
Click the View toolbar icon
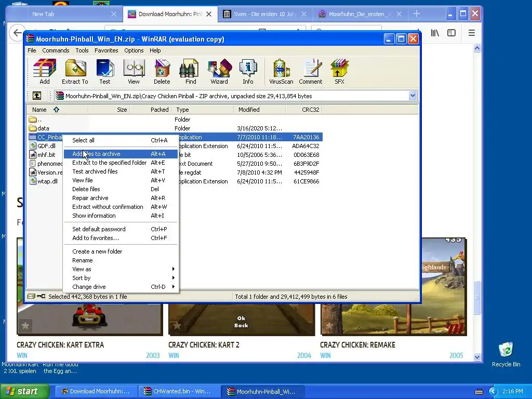pyautogui.click(x=134, y=72)
